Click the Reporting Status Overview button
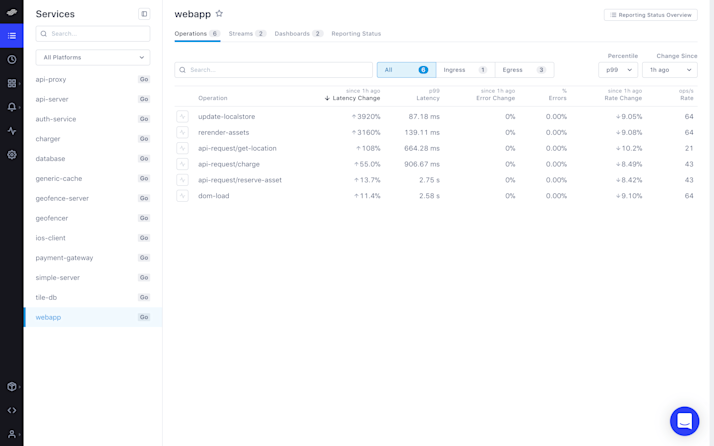 pyautogui.click(x=651, y=15)
